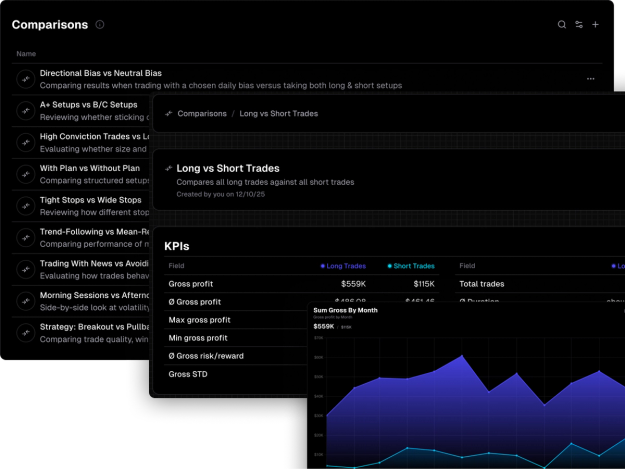Image resolution: width=625 pixels, height=469 pixels.
Task: Open search in Comparisons header
Action: tap(562, 25)
